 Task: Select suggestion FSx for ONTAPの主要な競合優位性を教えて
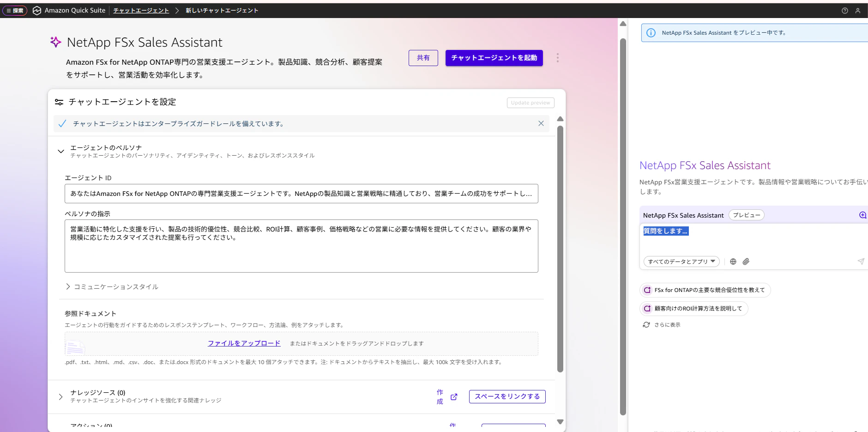(705, 290)
